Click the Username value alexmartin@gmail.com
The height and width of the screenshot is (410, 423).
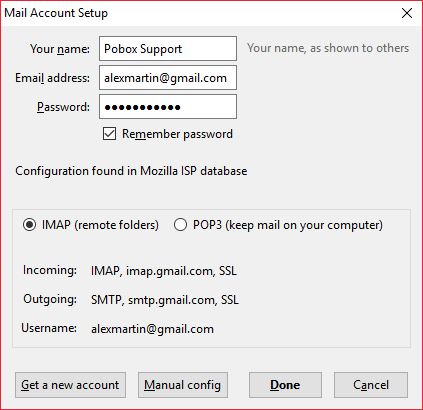pyautogui.click(x=152, y=329)
